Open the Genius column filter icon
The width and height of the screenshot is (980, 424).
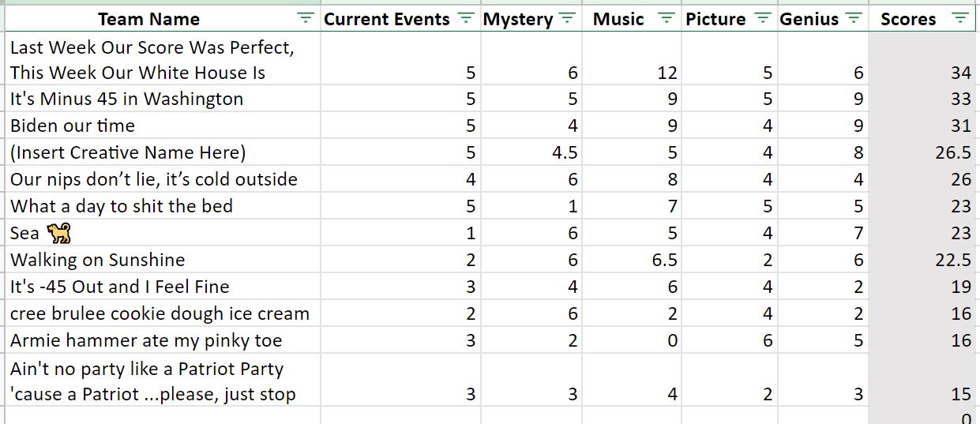coord(853,19)
